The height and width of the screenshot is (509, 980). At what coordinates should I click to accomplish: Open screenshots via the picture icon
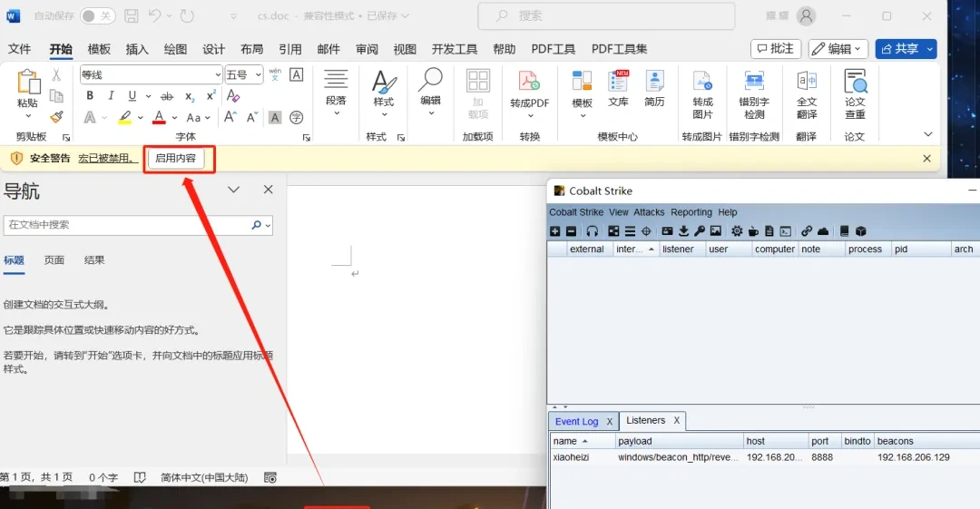716,231
